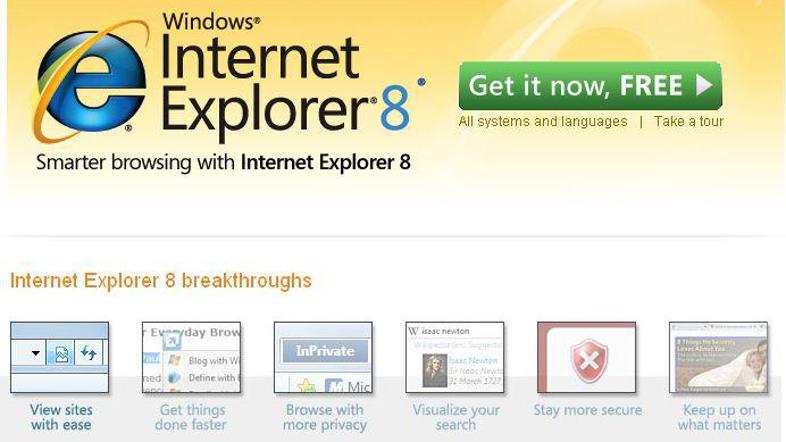The width and height of the screenshot is (786, 442).
Task: Open the All systems and languages link
Action: coord(542,122)
